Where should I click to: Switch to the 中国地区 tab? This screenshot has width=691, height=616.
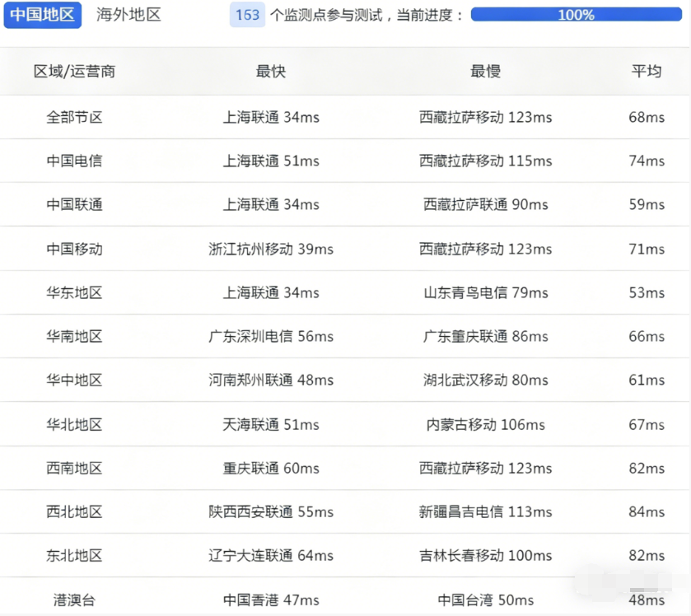[x=43, y=15]
